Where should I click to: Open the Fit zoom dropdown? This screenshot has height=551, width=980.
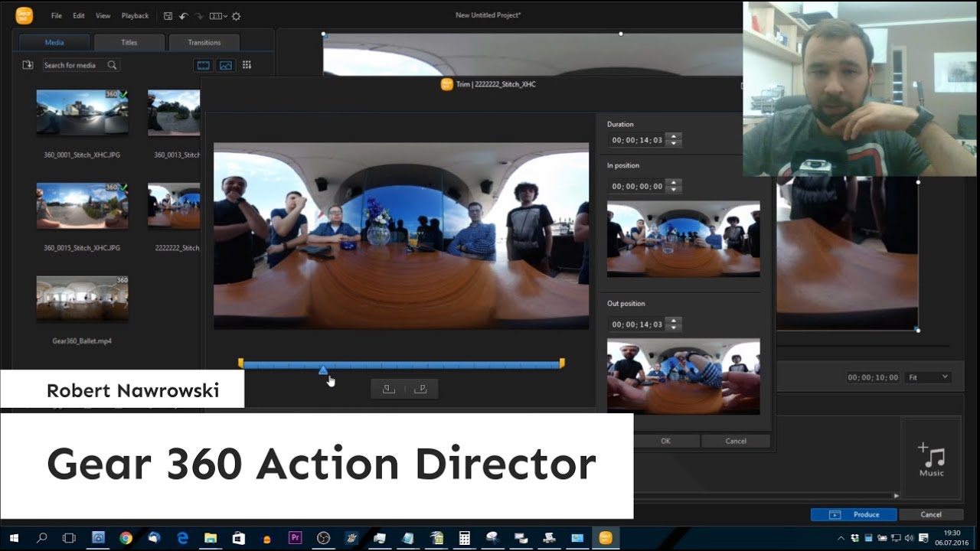tap(928, 377)
